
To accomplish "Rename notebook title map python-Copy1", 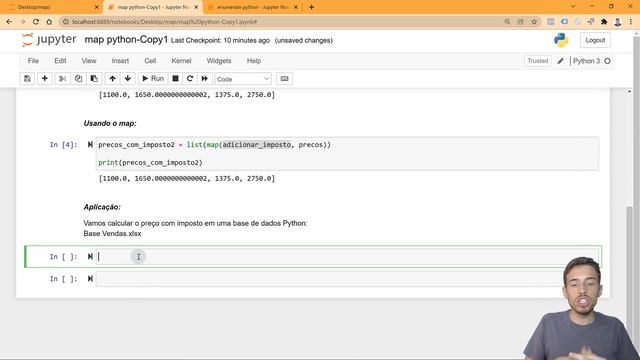I will coord(126,40).
